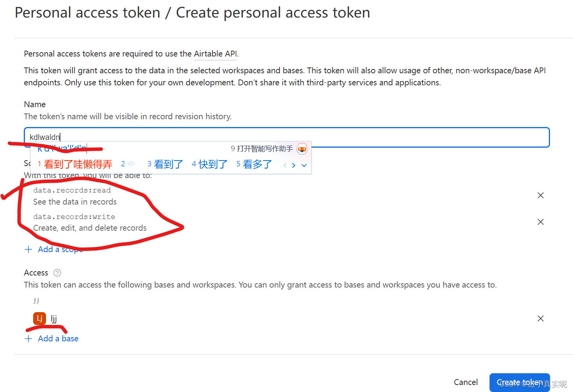Click the Create token button

(x=520, y=382)
